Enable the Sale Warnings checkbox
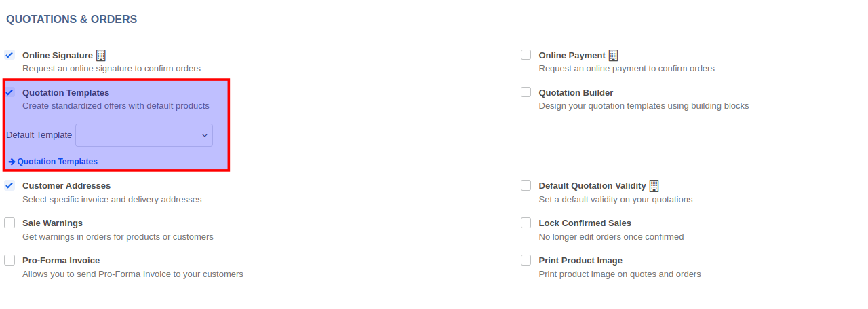 [x=9, y=223]
